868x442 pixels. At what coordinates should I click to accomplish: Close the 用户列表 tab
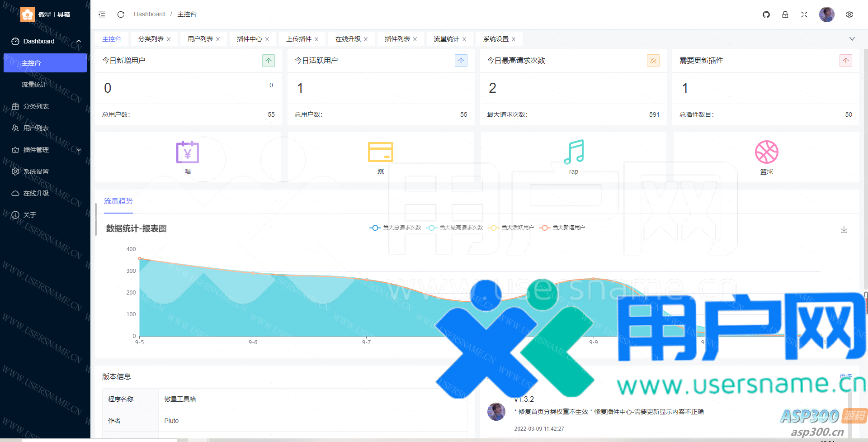218,39
